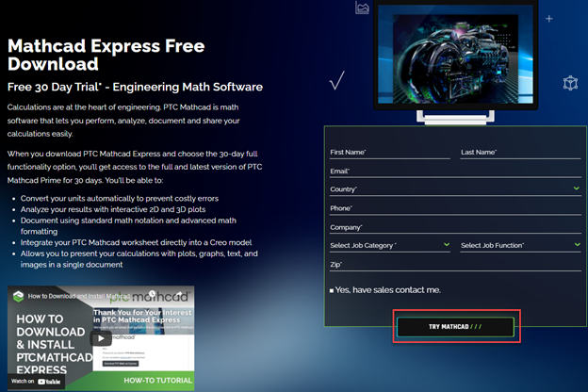Click the TRY MATHCAD button

click(x=456, y=327)
